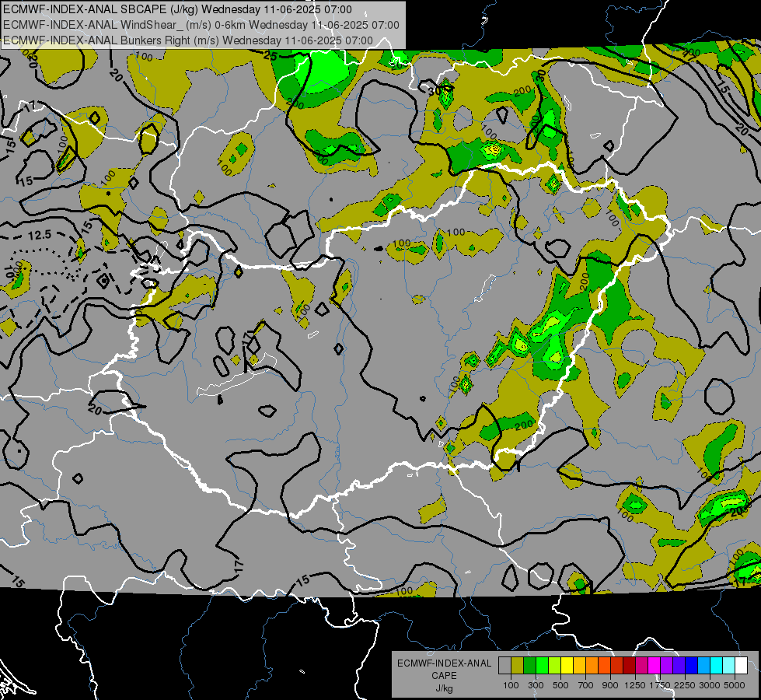This screenshot has width=761, height=700.
Task: Click the WindShear 0-6km title line
Action: pyautogui.click(x=201, y=25)
